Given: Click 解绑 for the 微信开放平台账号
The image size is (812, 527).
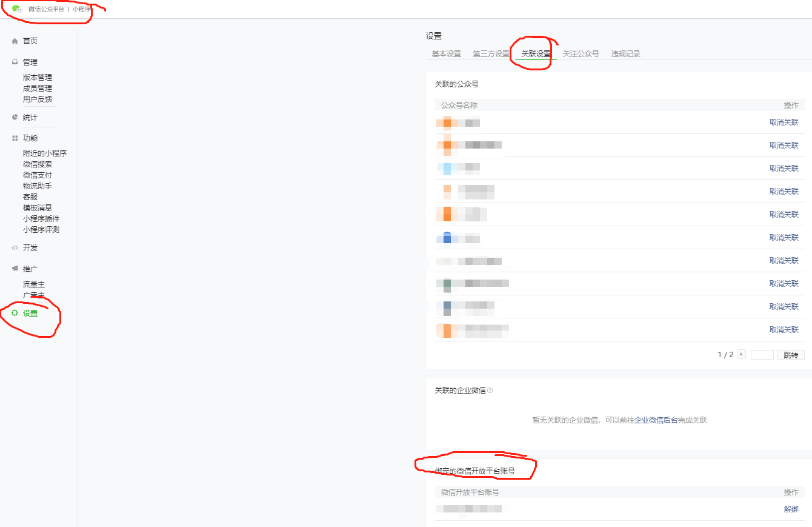Looking at the screenshot, I should (791, 509).
